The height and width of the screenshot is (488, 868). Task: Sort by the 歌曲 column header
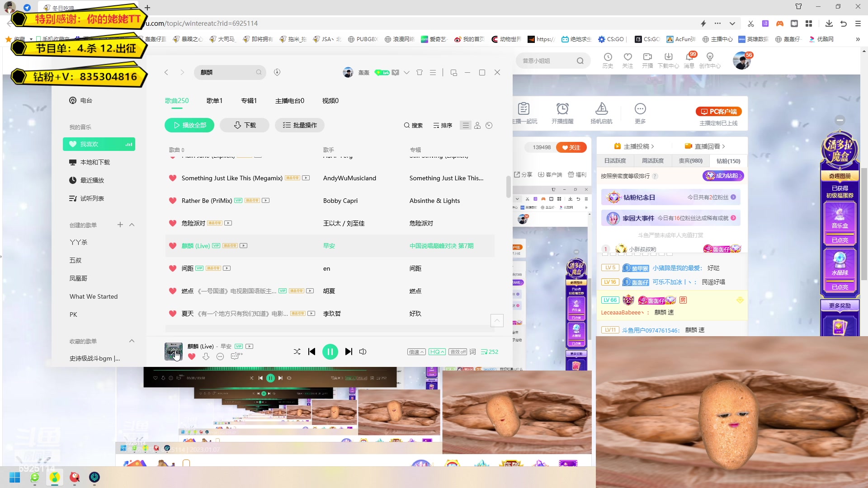click(x=177, y=150)
